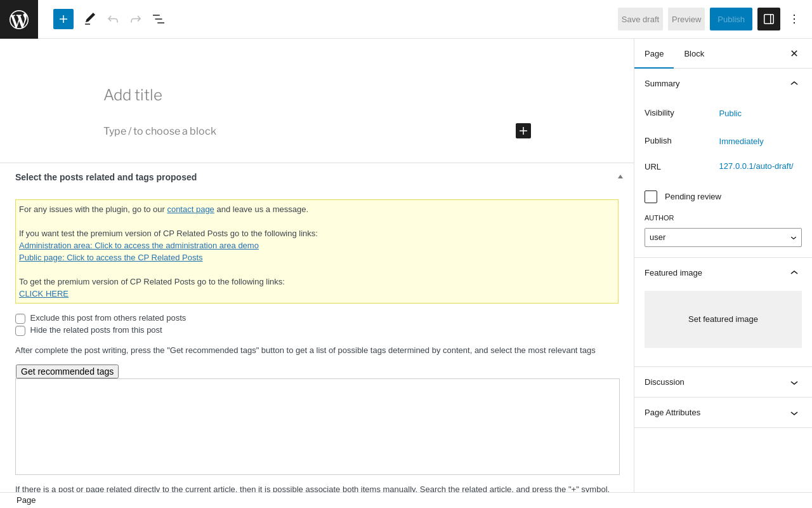Screen dimensions: 812x508
Task: Click the Redo arrow
Action: 136,19
